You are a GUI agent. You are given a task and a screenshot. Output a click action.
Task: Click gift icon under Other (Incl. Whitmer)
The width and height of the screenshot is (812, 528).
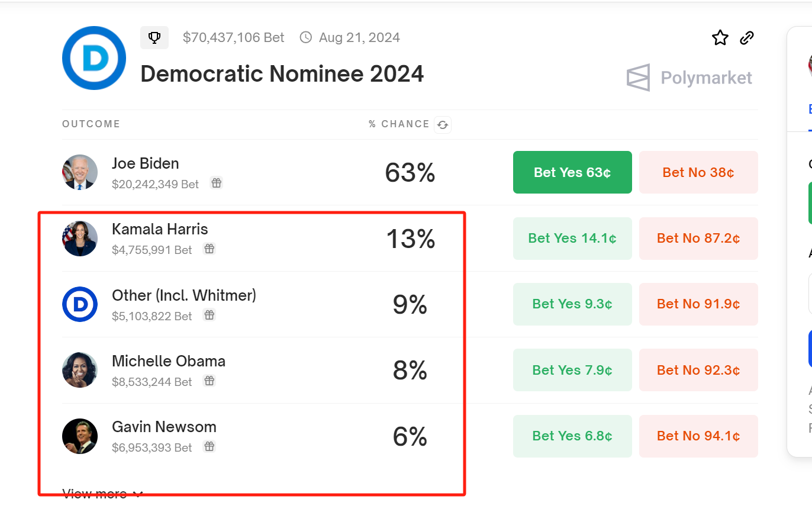209,315
